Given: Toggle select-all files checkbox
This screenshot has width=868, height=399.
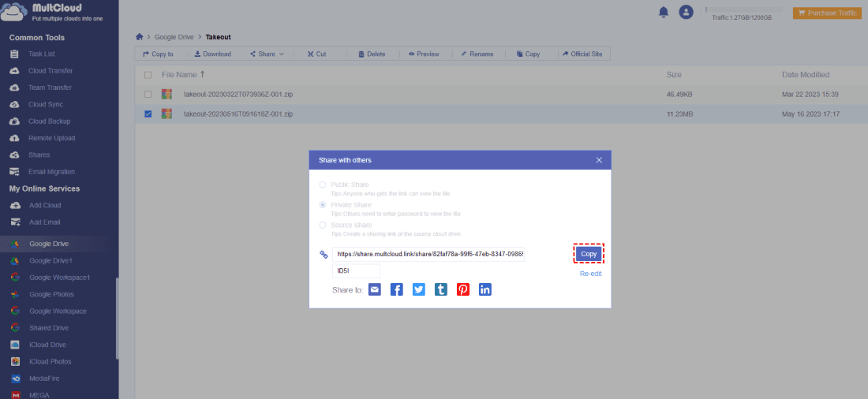Looking at the screenshot, I should (148, 75).
